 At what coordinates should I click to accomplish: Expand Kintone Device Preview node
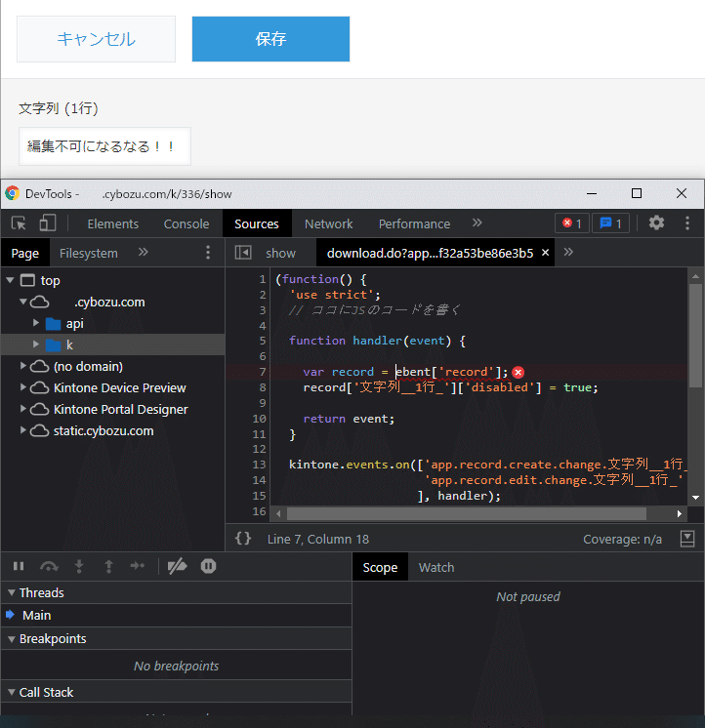[x=22, y=386]
